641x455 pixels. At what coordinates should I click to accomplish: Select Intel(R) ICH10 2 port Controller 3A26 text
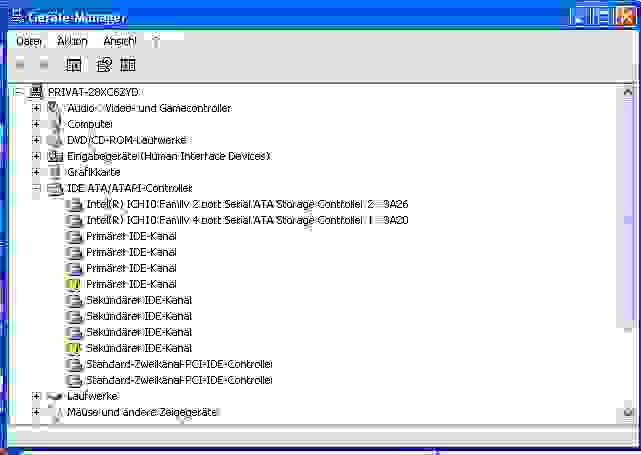pos(247,204)
